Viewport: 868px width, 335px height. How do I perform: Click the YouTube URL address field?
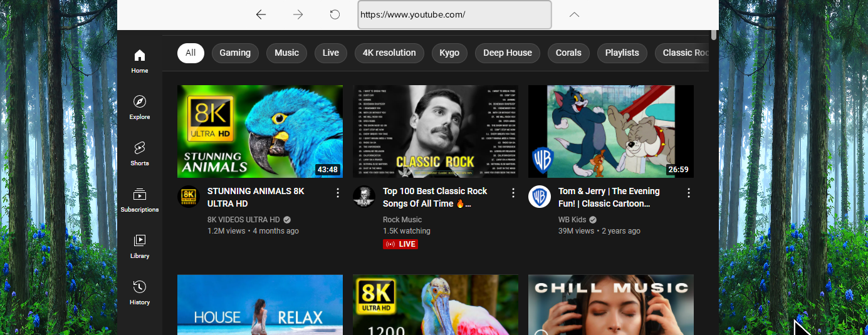pyautogui.click(x=454, y=14)
